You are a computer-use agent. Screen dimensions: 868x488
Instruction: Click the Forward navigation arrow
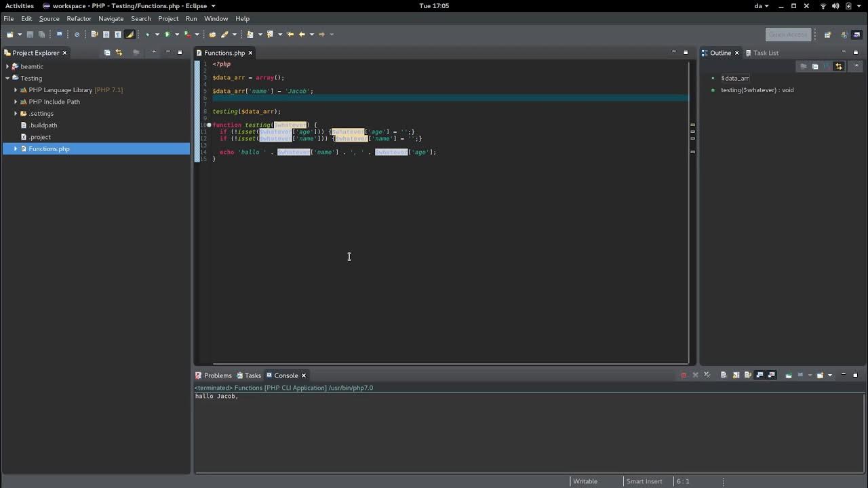321,34
